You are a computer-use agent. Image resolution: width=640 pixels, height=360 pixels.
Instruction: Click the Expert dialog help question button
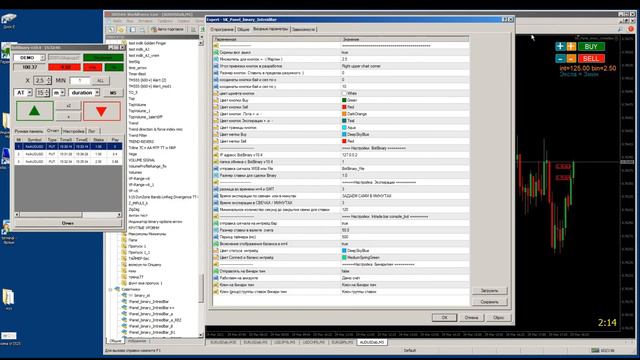coord(504,19)
